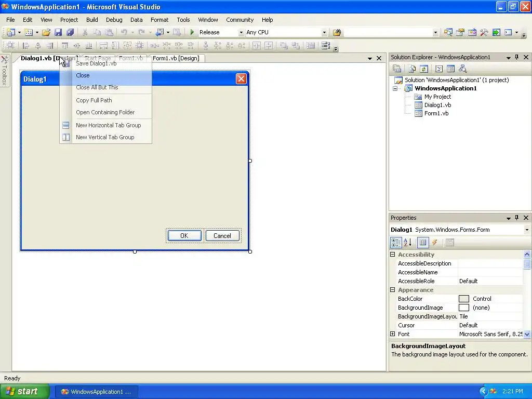Click the AccessibleName value field
Viewport: 532px width, 399px height.
(490, 272)
